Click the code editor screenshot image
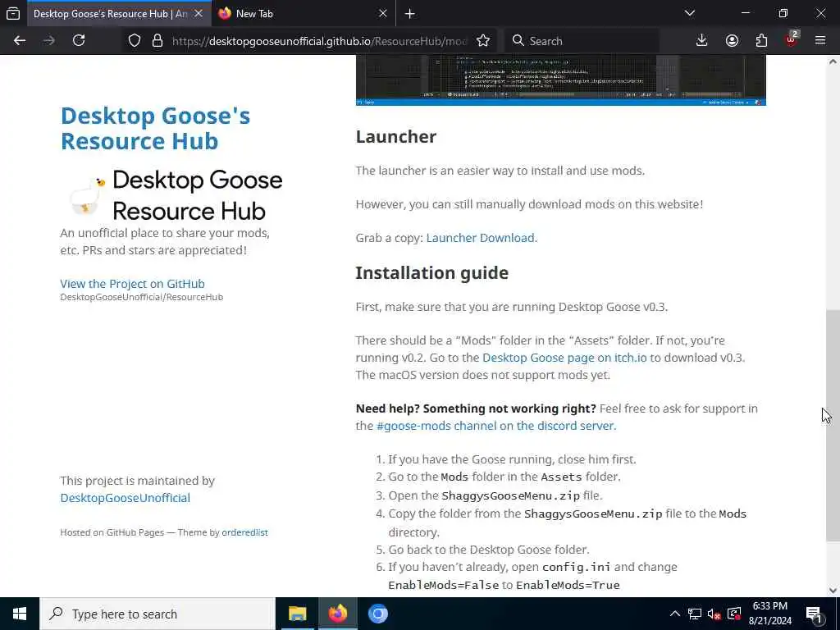 [x=561, y=80]
